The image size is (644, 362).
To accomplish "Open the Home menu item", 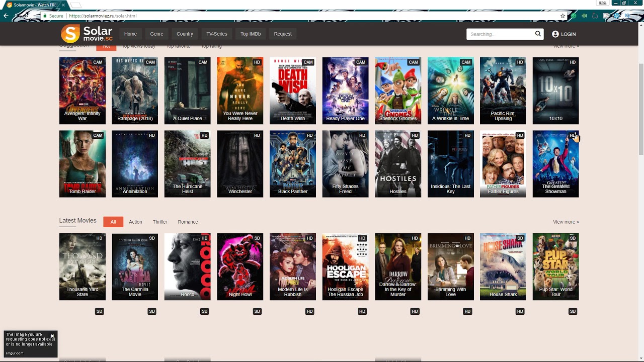I will (130, 34).
